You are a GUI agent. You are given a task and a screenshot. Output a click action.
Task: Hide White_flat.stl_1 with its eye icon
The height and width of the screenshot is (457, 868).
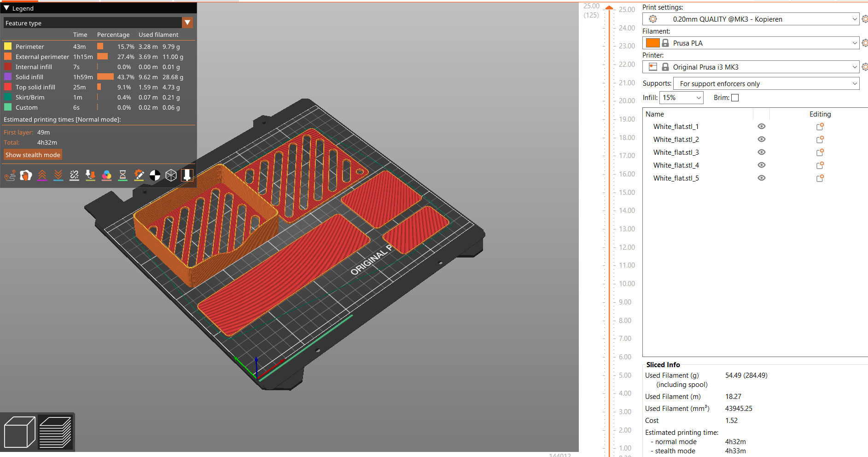(x=762, y=127)
